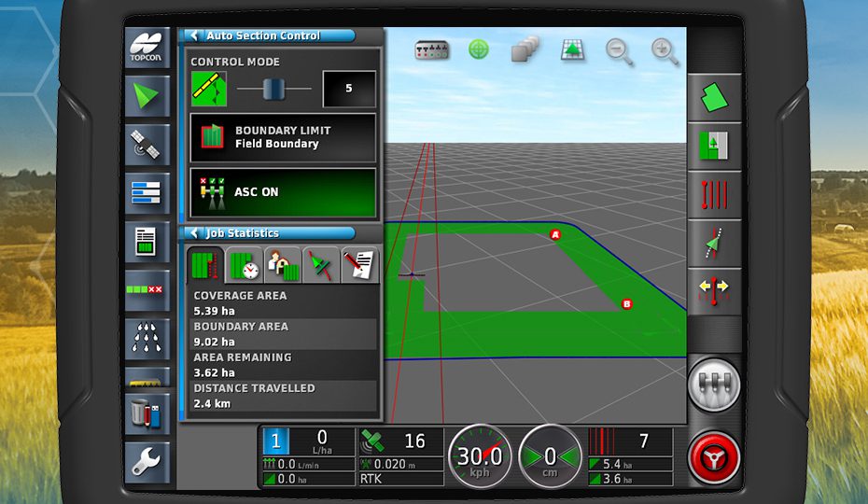This screenshot has height=504, width=868.
Task: Engage the red auto steer wheel button
Action: coord(714,458)
